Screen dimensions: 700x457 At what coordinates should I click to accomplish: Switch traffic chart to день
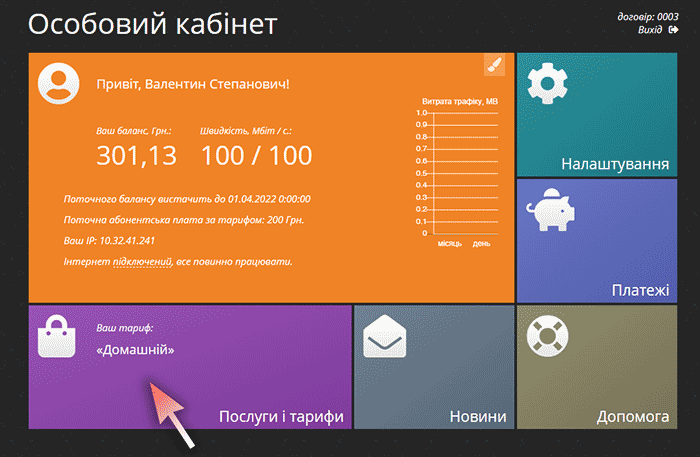(x=481, y=244)
